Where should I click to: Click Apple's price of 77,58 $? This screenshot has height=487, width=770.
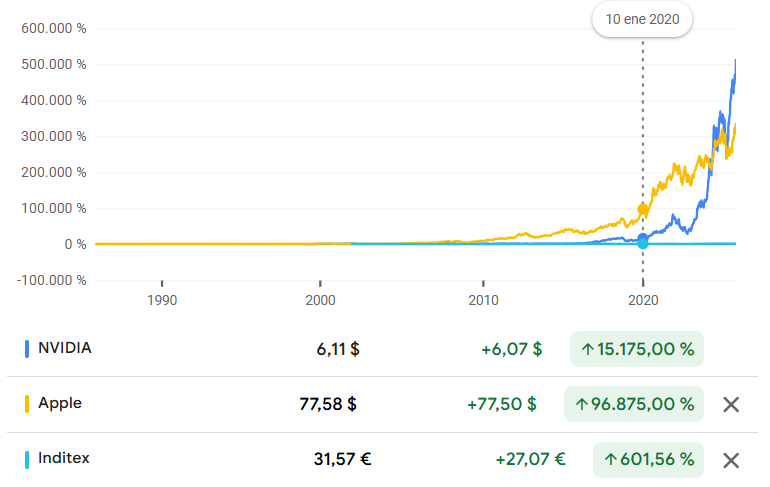pyautogui.click(x=328, y=404)
